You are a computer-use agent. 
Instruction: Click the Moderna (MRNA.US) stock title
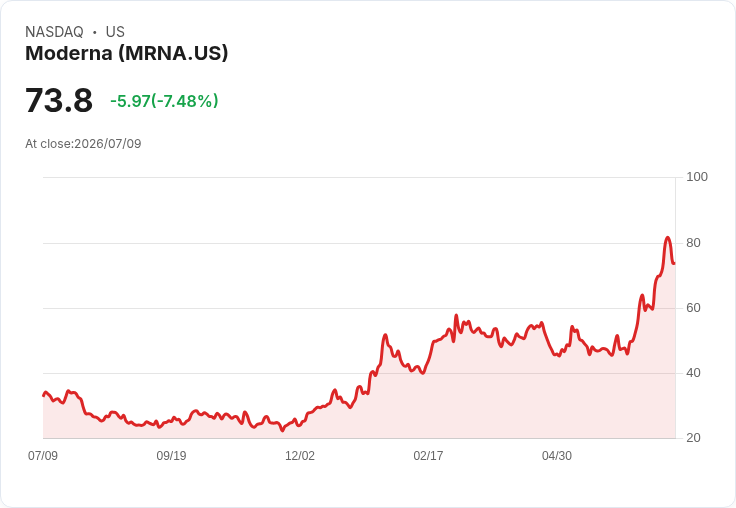click(127, 54)
